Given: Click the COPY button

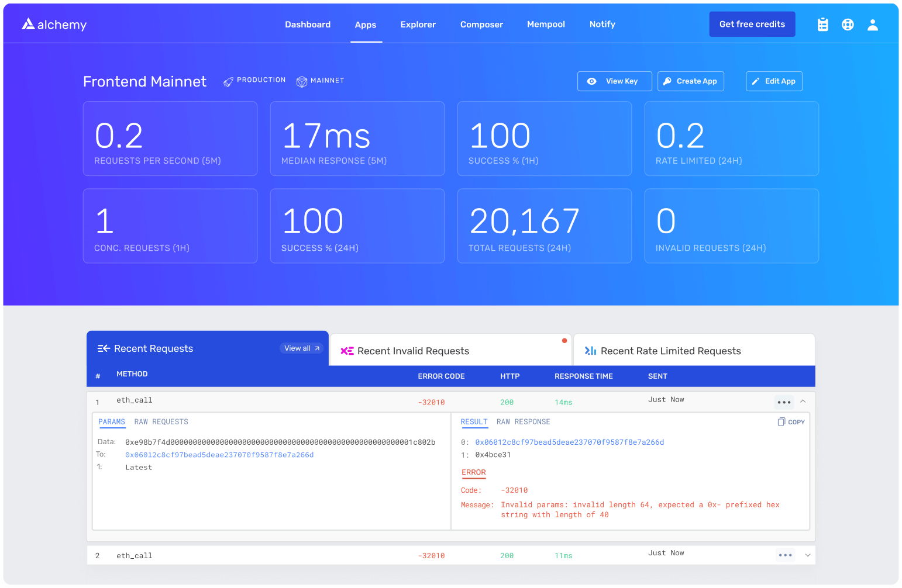Looking at the screenshot, I should [x=791, y=422].
